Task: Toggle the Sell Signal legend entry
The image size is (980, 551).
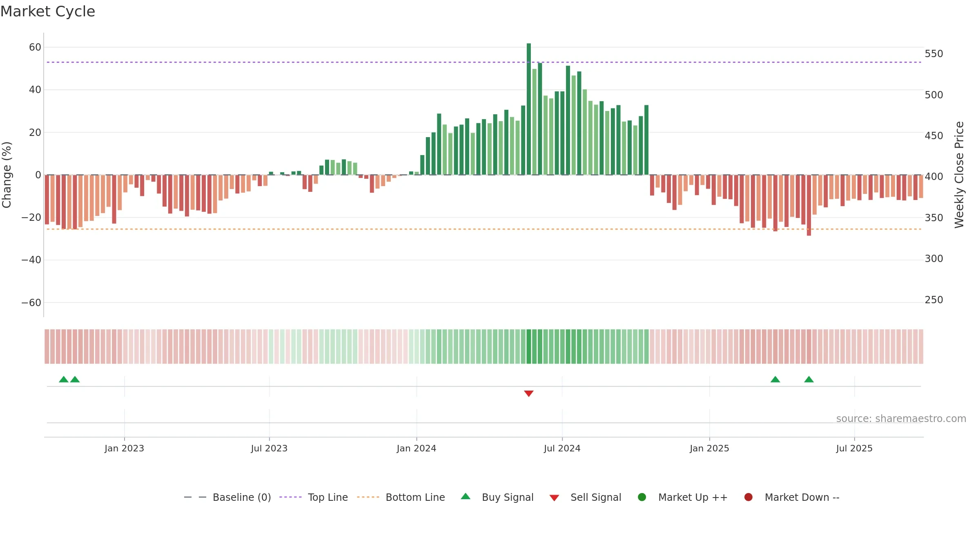Action: pyautogui.click(x=585, y=497)
